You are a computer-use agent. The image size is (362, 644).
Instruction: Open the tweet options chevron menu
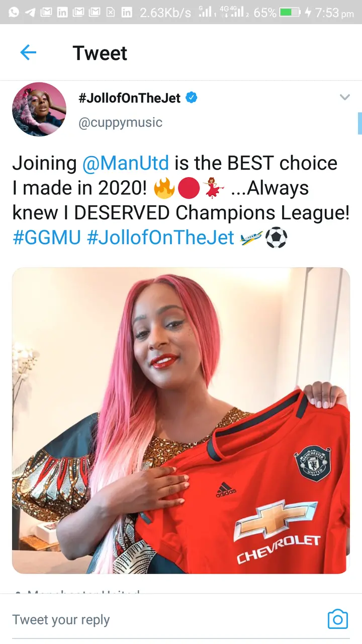pyautogui.click(x=344, y=97)
